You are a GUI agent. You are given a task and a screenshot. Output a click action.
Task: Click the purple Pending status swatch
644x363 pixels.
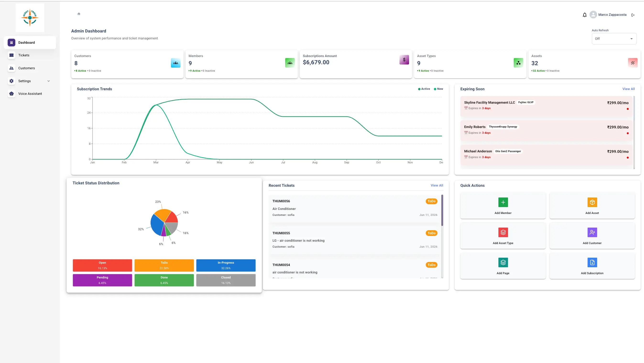(102, 280)
